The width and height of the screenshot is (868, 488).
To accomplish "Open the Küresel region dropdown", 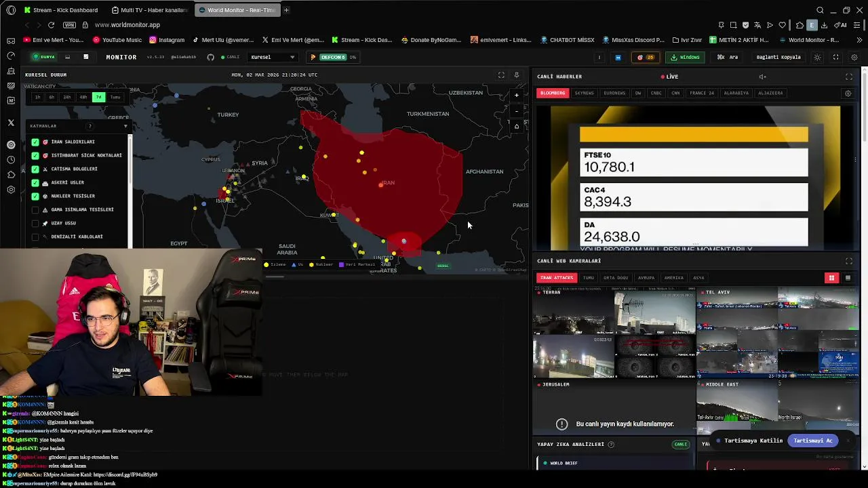I will pos(273,57).
